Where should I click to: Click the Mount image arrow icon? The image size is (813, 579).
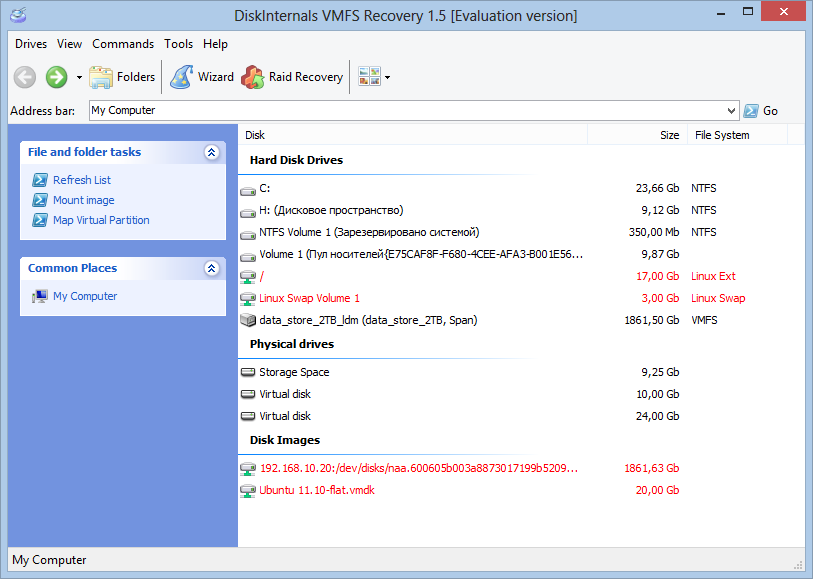coord(40,200)
